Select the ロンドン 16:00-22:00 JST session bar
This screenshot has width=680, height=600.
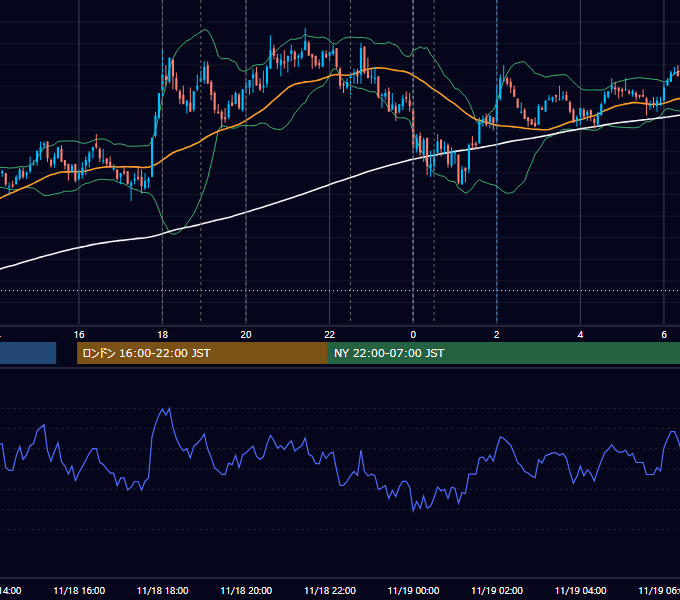pos(202,353)
